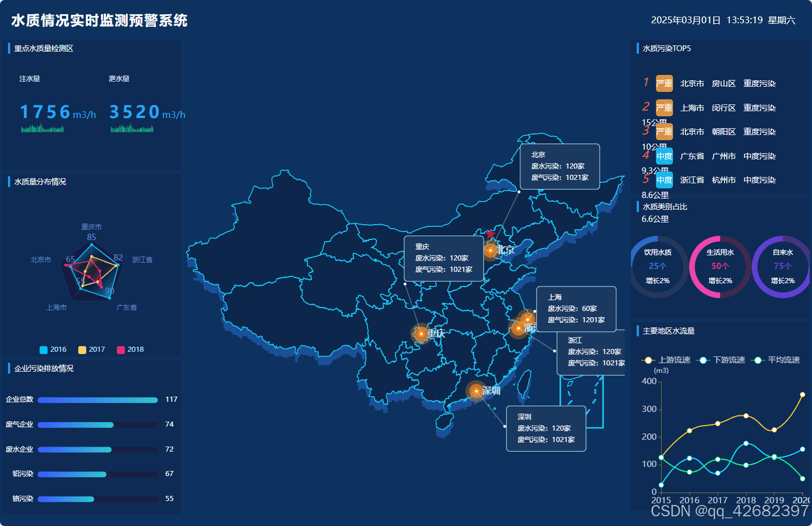Toggle the 2018 radar legend item

(x=130, y=350)
